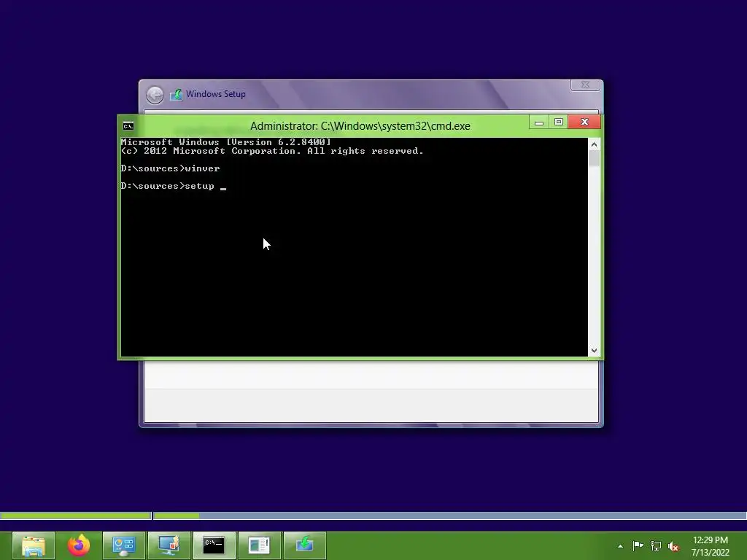Launch Firefox from the taskbar
Viewport: 747px width, 560px height.
tap(79, 545)
